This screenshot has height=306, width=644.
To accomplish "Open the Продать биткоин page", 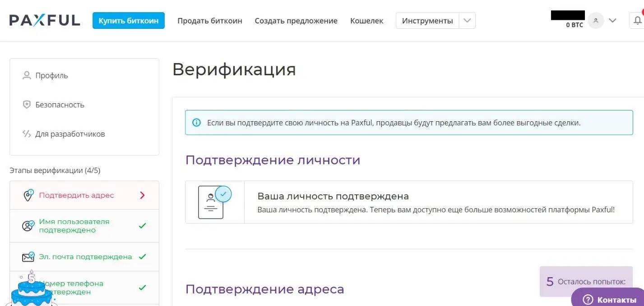I will (x=210, y=21).
